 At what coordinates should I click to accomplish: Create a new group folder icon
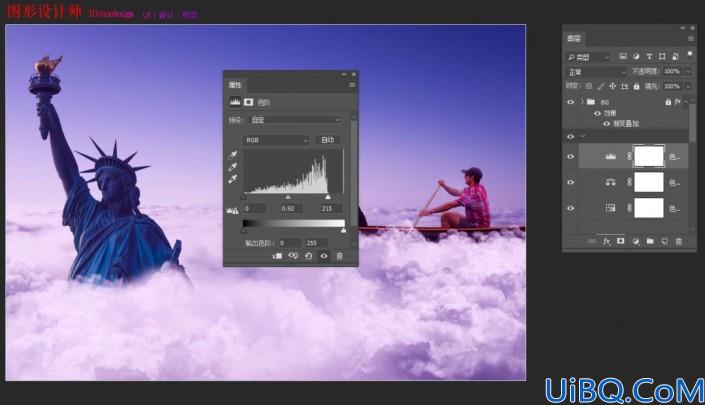650,241
